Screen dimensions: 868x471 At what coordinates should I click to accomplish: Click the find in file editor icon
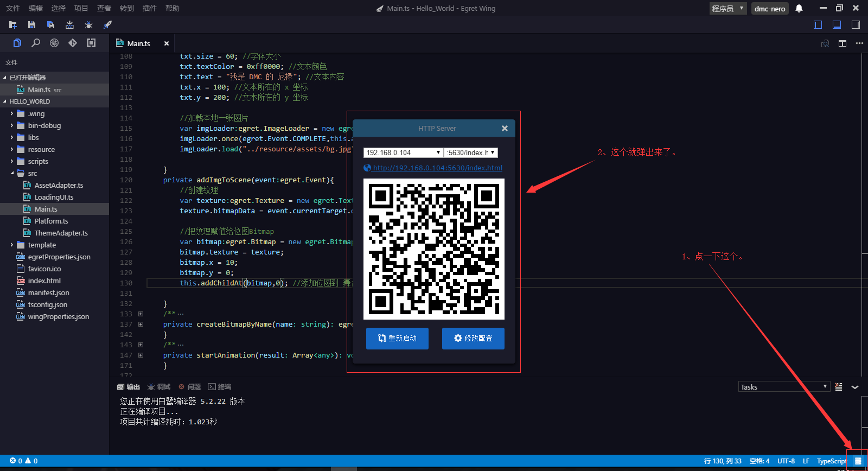click(825, 43)
